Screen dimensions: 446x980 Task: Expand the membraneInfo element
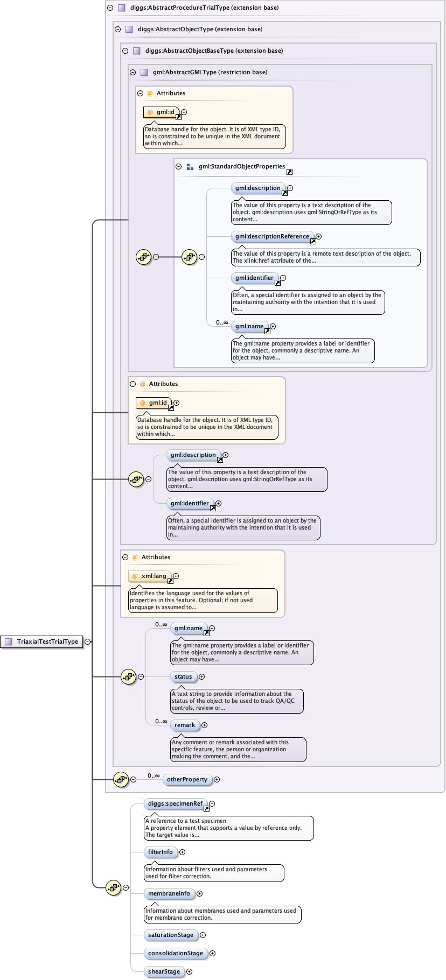point(199,893)
